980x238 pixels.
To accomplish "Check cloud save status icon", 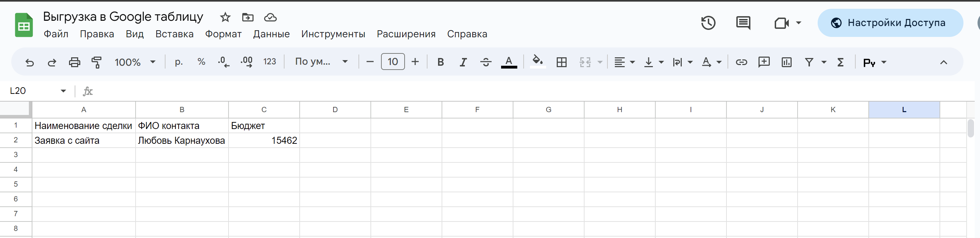I will (x=270, y=17).
